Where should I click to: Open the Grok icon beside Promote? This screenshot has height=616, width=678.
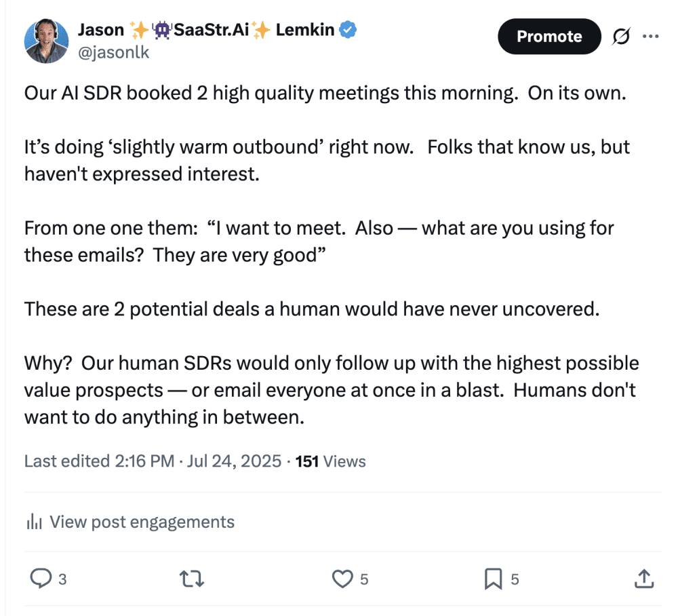620,37
